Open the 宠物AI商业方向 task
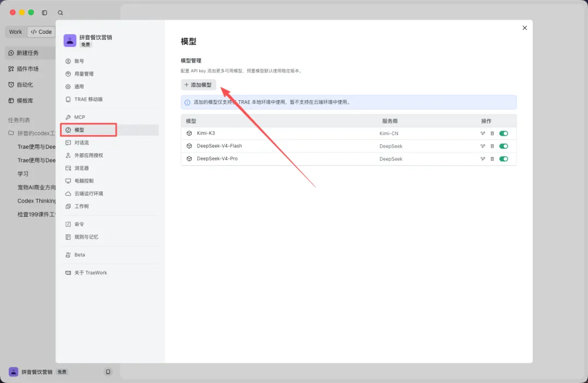588x383 pixels. pyautogui.click(x=35, y=187)
